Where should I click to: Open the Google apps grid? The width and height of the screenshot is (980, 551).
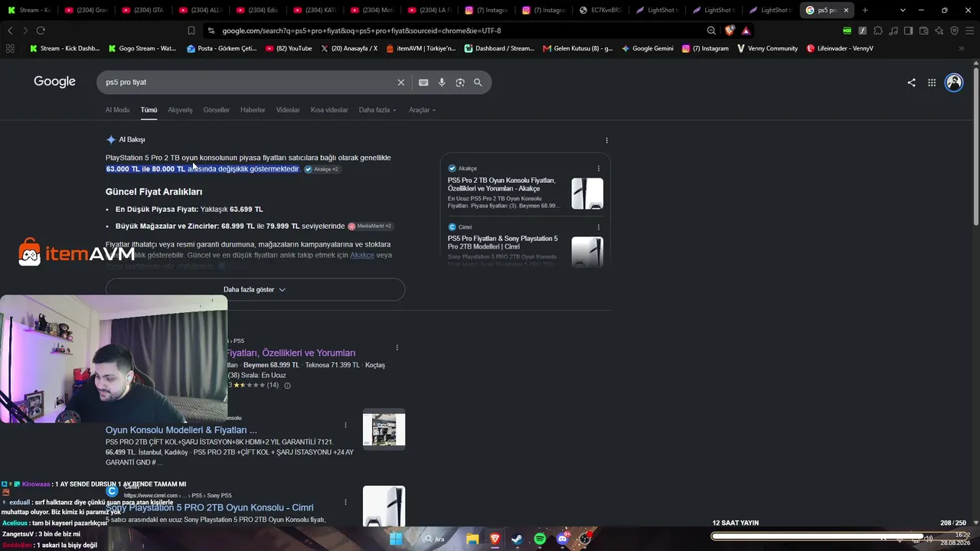click(x=932, y=83)
